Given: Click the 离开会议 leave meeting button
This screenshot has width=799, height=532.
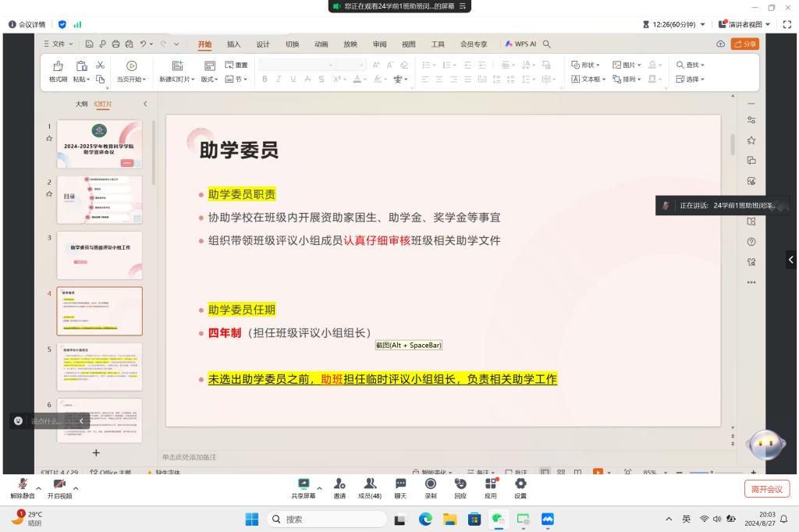Looking at the screenshot, I should coord(766,489).
